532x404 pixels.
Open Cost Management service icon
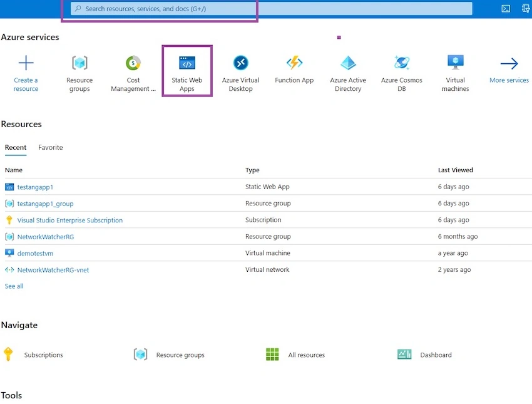click(x=133, y=63)
